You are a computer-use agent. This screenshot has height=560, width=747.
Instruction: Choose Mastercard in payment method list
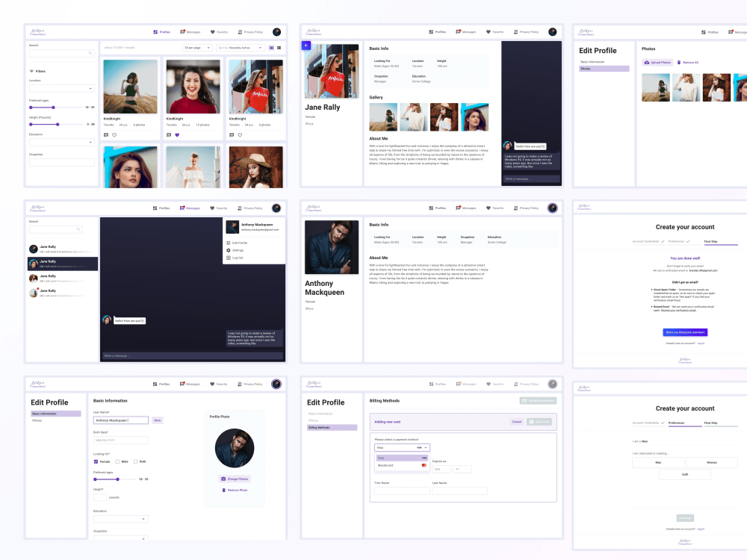pos(402,465)
